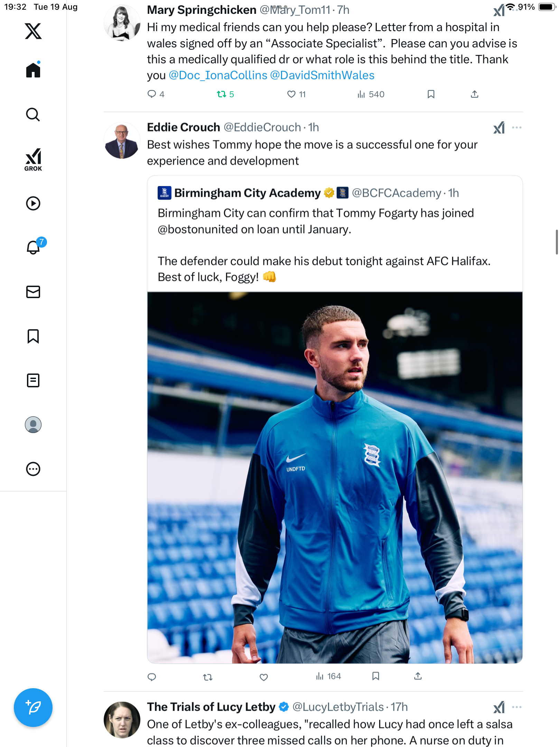Open the Grok sidebar icon

coord(33,159)
